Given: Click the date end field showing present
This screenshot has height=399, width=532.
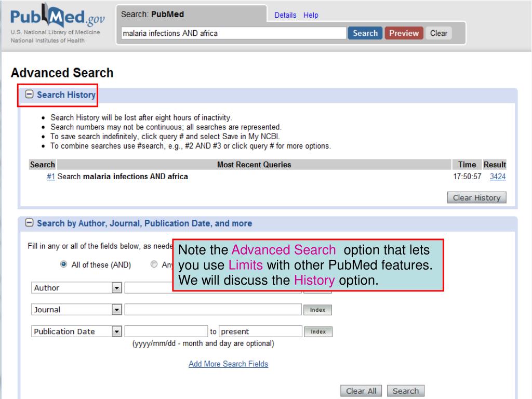Looking at the screenshot, I should coord(261,331).
